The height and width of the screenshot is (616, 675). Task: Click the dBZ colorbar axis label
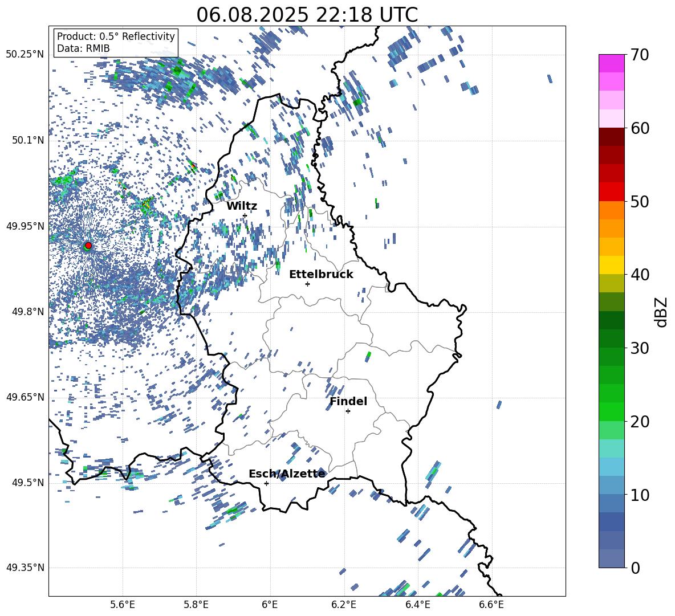click(x=661, y=312)
